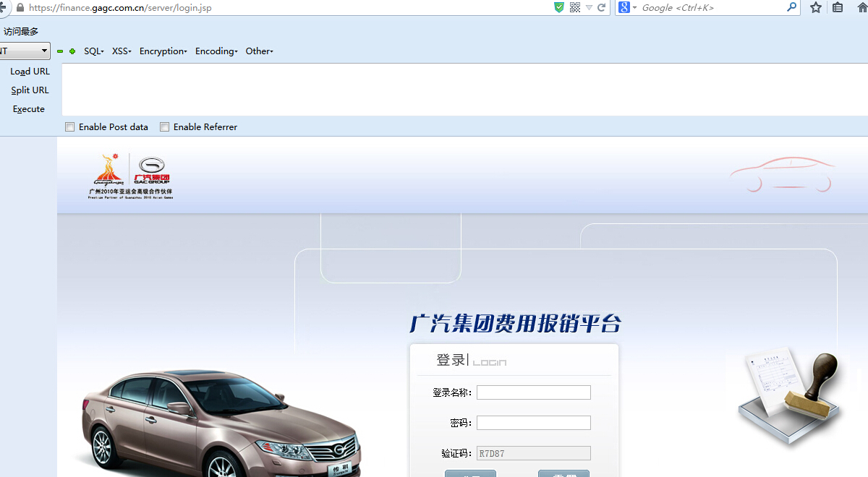Open the URL history dropdown triangle
Screen dimensions: 868x477
click(590, 8)
